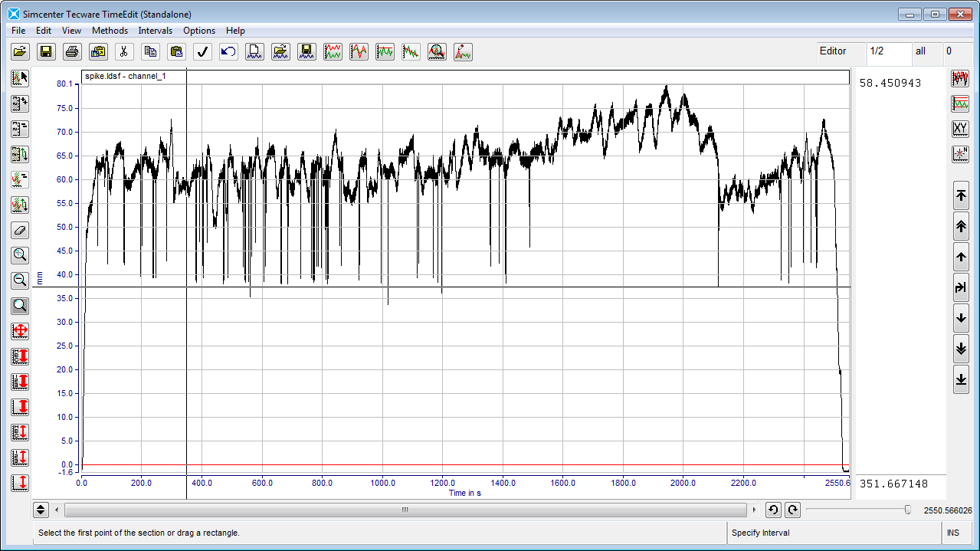Apply changes with the checkmark icon
The image size is (980, 551).
coord(202,51)
